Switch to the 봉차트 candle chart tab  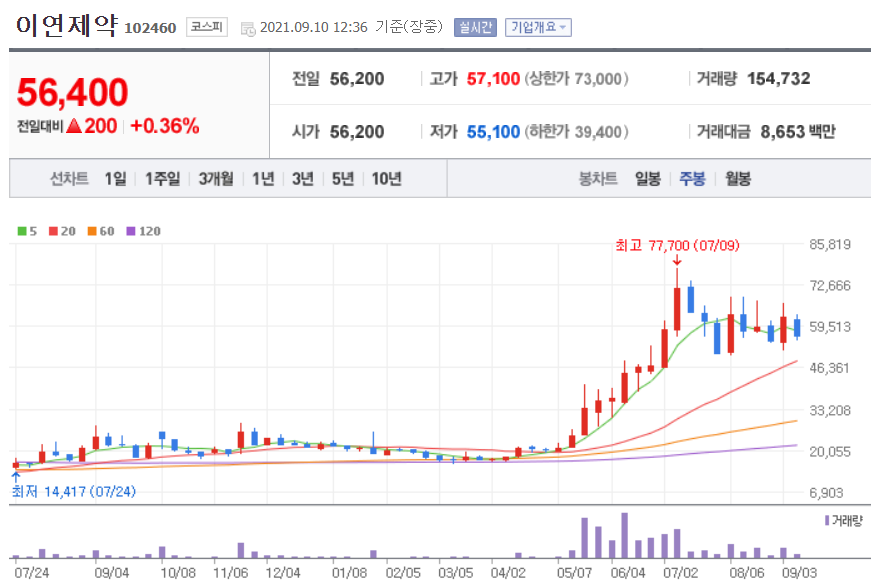click(x=596, y=179)
